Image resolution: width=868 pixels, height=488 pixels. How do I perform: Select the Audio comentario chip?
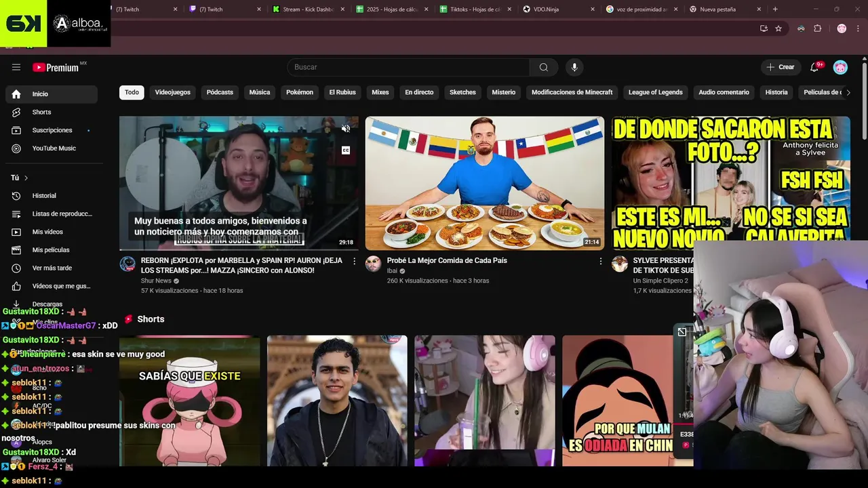click(x=724, y=92)
